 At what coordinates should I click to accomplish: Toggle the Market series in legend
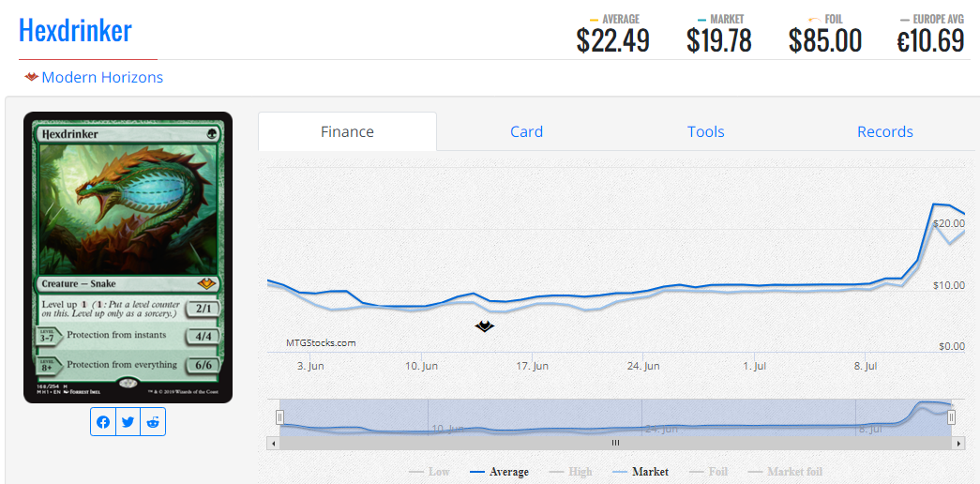tap(640, 472)
